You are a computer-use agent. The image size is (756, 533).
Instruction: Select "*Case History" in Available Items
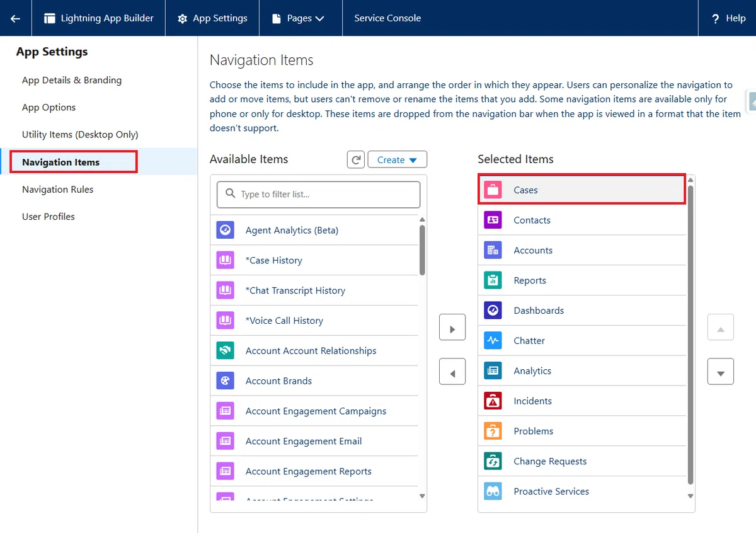click(x=273, y=260)
